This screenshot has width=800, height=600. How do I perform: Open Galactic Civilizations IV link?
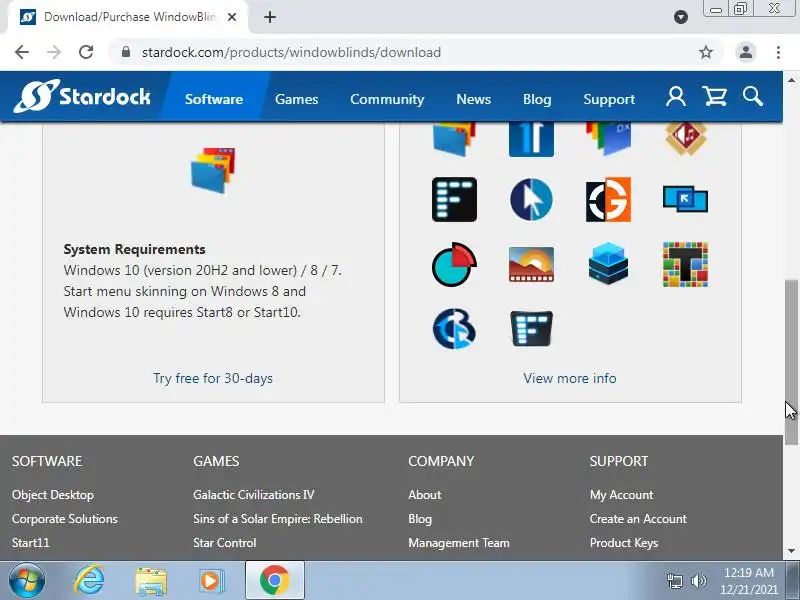(254, 495)
